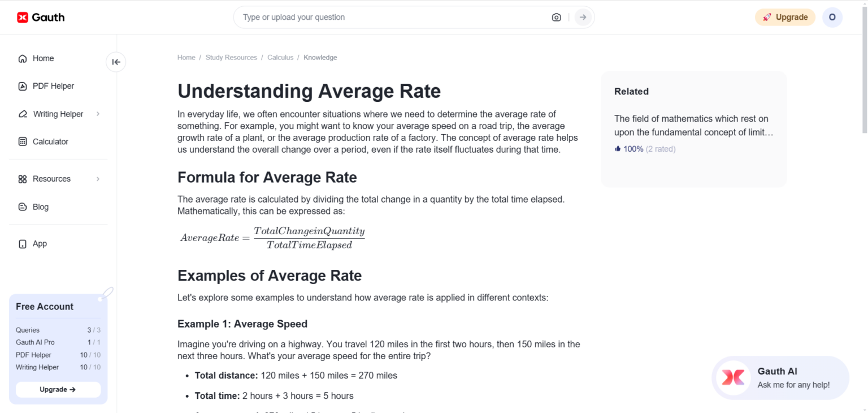Click the App icon in the sidebar
Viewport: 868px width, 413px height.
point(22,243)
